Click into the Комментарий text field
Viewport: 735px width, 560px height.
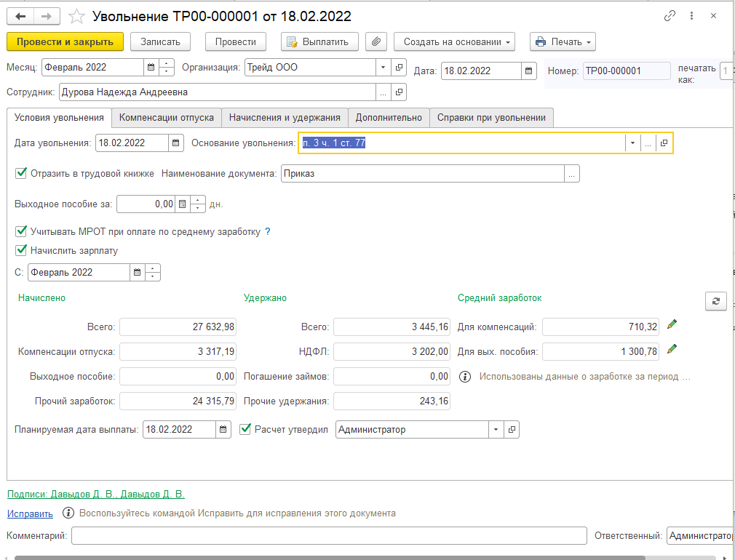coord(329,536)
